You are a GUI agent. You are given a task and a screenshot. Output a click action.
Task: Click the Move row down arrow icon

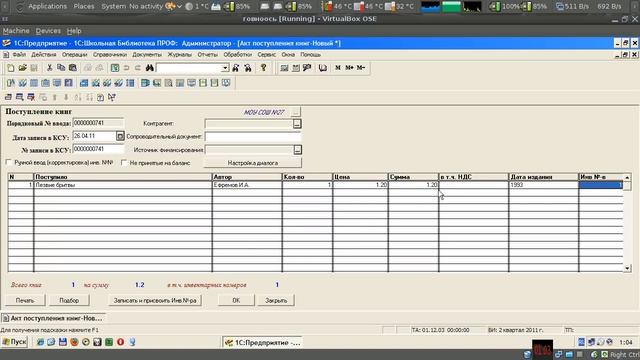click(x=66, y=97)
